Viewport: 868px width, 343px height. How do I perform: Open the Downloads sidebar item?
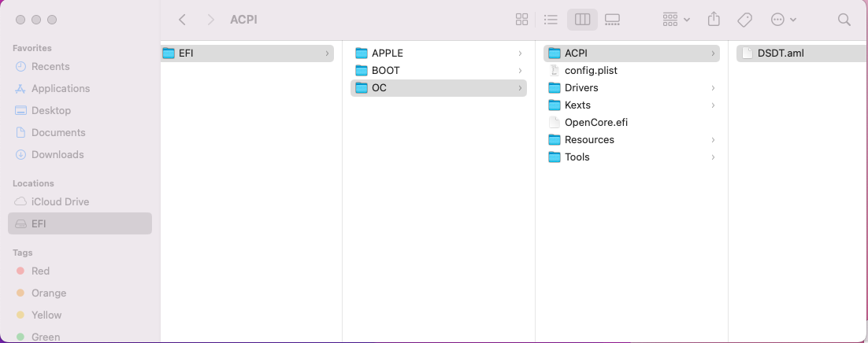point(58,155)
